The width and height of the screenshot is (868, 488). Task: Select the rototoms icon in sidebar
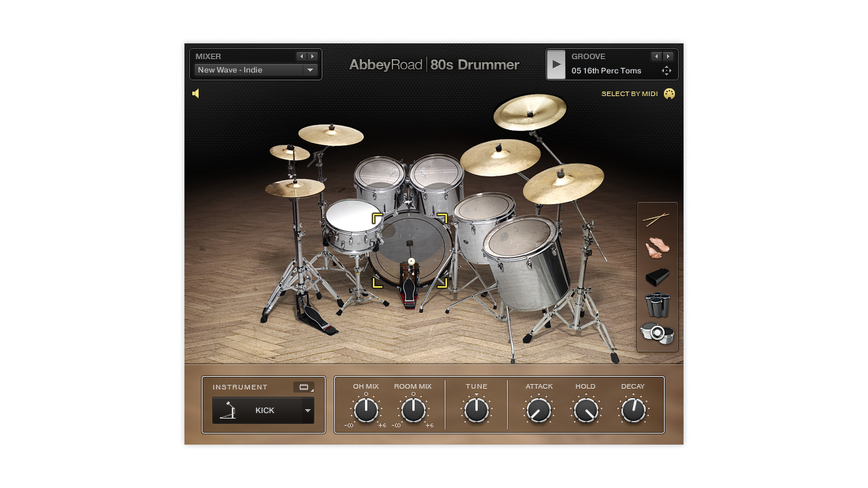657,334
